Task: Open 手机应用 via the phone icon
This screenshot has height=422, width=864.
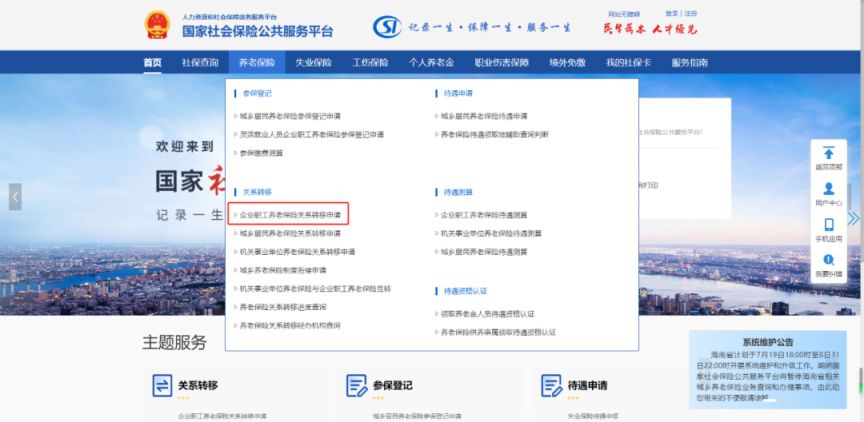Action: [x=829, y=225]
